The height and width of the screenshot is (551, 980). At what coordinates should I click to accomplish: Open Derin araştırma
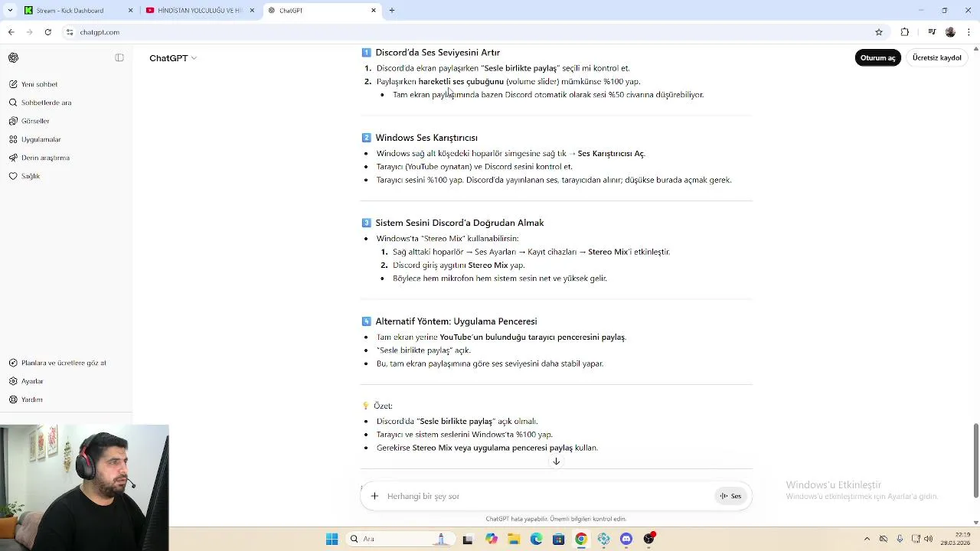tap(45, 158)
